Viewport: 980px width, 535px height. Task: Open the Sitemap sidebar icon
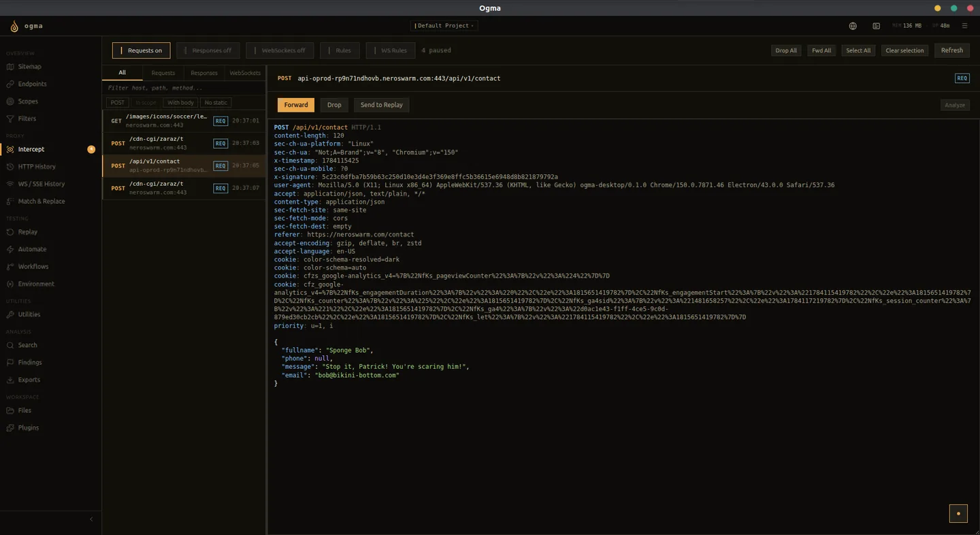[x=10, y=67]
